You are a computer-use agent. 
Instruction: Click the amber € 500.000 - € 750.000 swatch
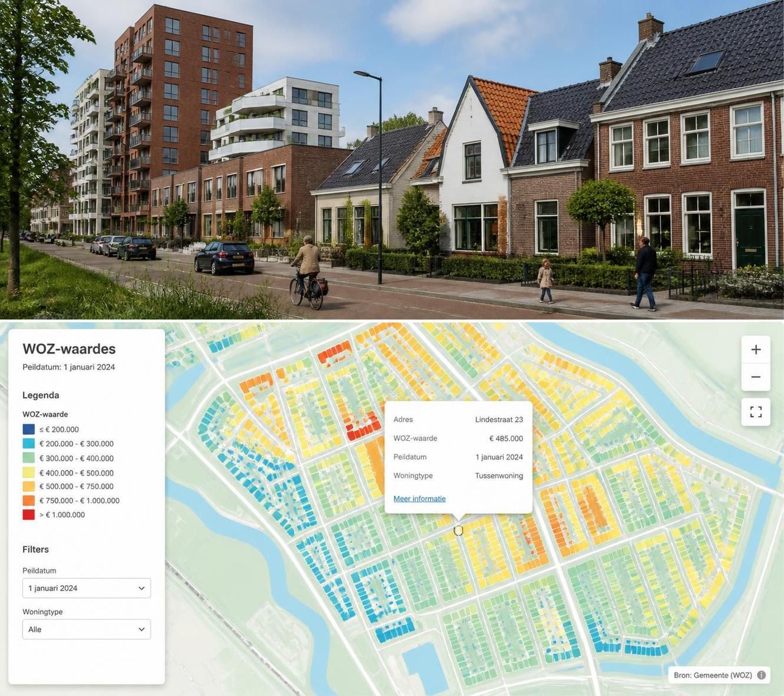pos(28,486)
